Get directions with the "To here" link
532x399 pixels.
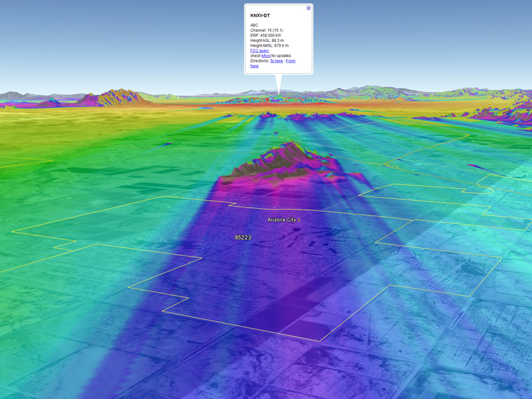point(277,61)
